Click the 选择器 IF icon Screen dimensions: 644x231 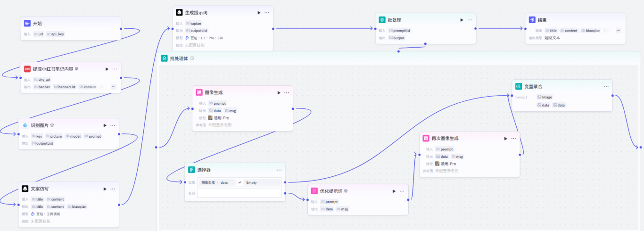191,170
